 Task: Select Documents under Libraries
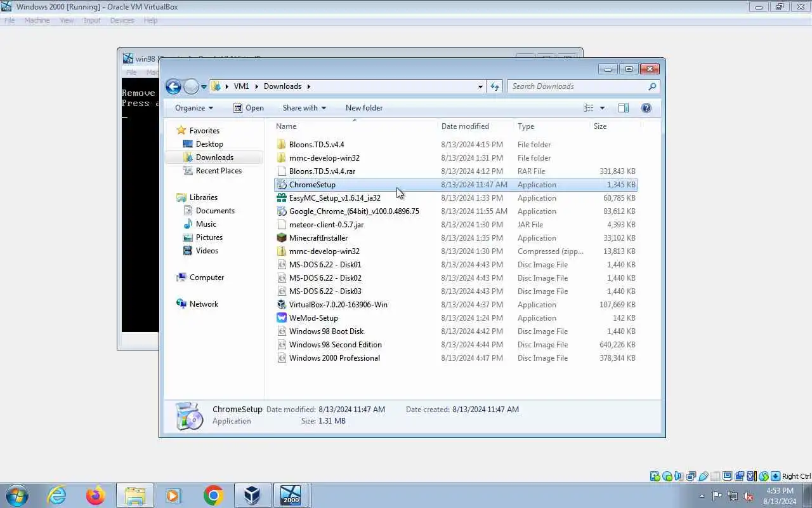[215, 211]
